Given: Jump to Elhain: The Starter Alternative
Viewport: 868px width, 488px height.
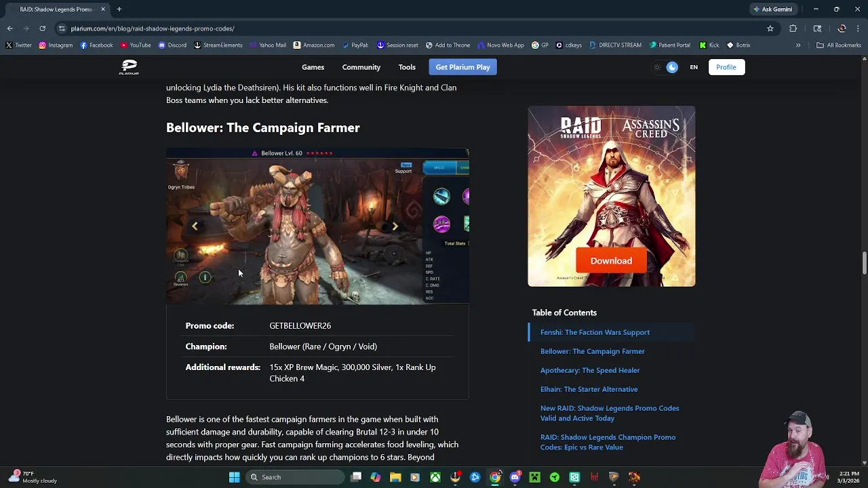Looking at the screenshot, I should (x=589, y=389).
